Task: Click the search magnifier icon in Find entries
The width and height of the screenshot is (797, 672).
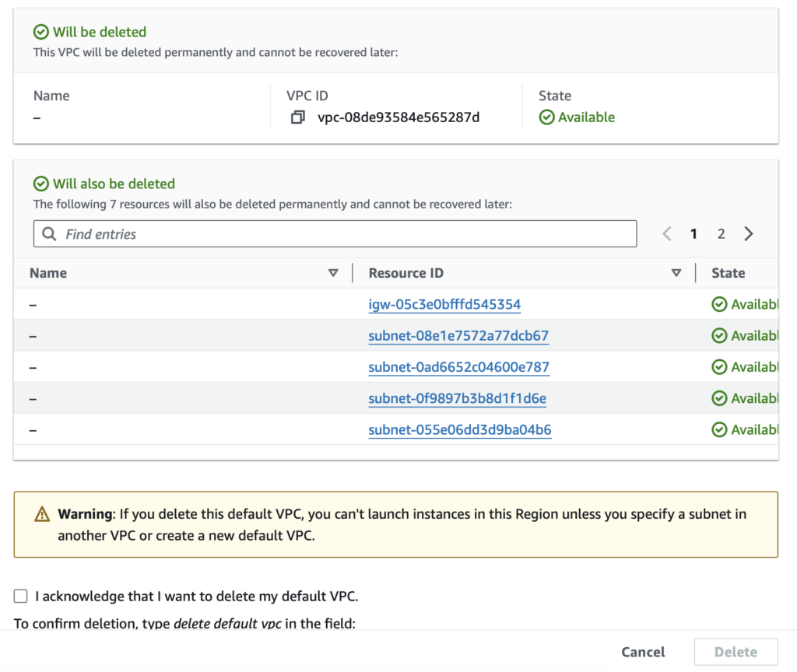Action: (49, 233)
